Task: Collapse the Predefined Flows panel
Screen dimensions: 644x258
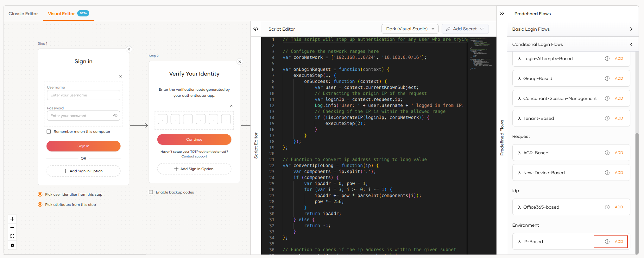Action: (x=502, y=13)
